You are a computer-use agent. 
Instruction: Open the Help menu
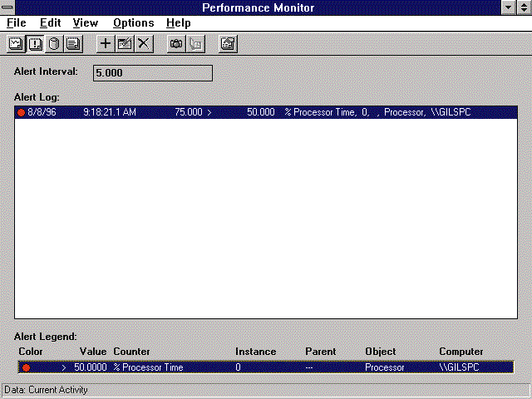(x=179, y=23)
